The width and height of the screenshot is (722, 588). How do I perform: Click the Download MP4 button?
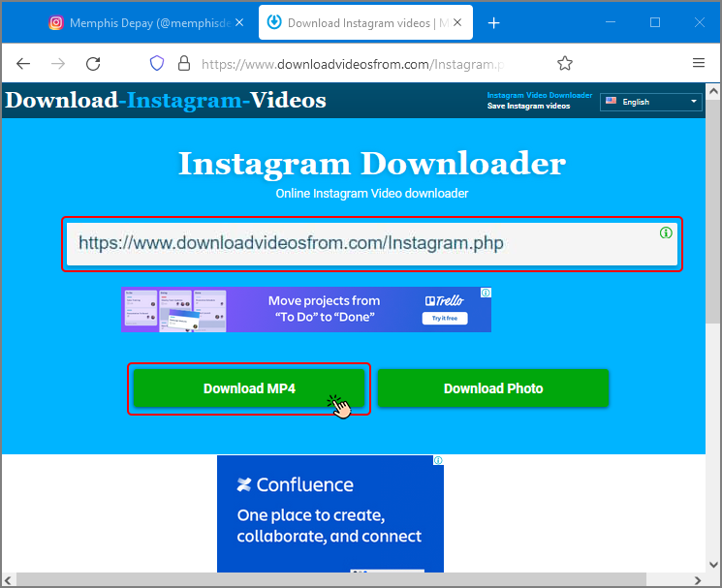pos(249,388)
